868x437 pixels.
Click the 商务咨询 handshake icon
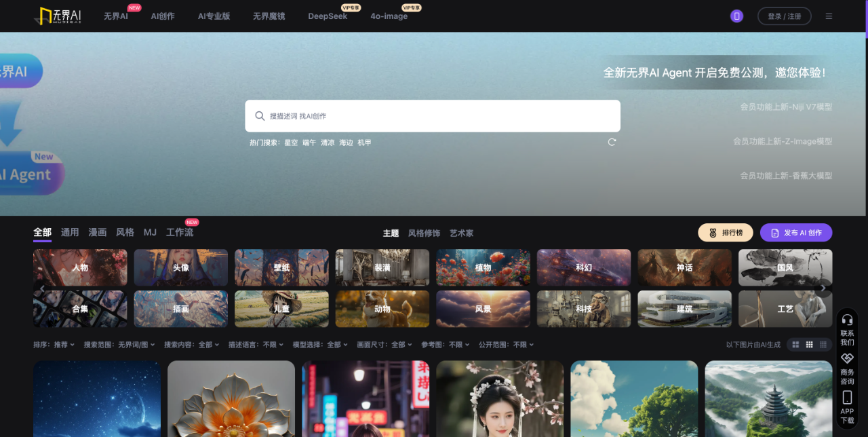coord(847,358)
